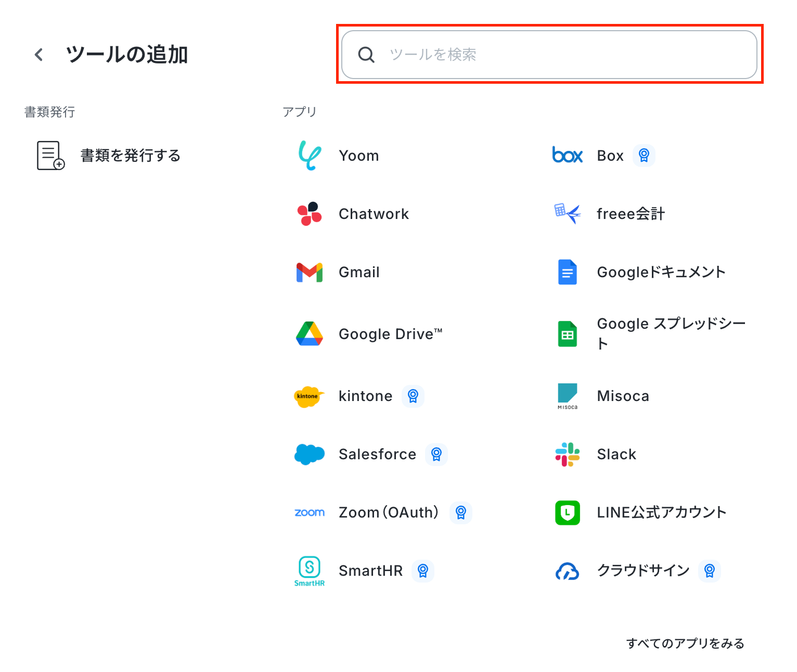This screenshot has height=672, width=797.
Task: Focus the ツールを検索 search field
Action: (x=549, y=55)
